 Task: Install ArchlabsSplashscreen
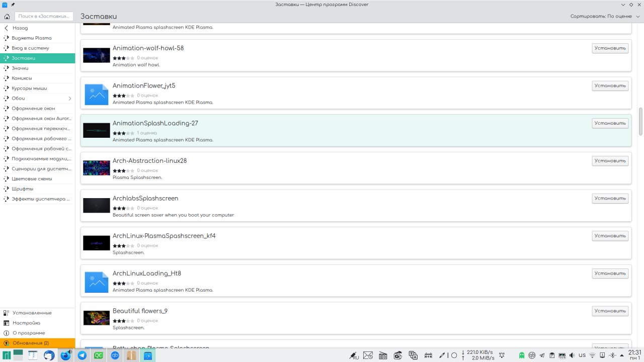[x=610, y=199]
